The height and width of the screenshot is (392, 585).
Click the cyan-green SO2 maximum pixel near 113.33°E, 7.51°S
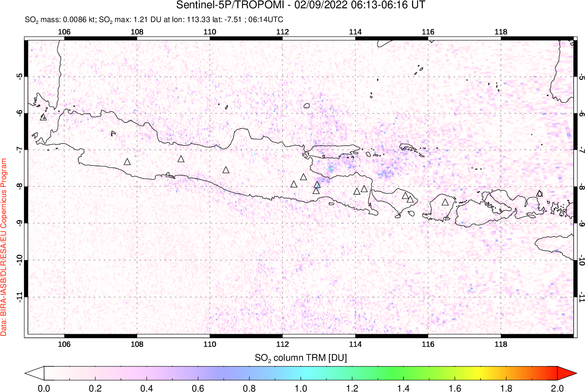pos(330,169)
